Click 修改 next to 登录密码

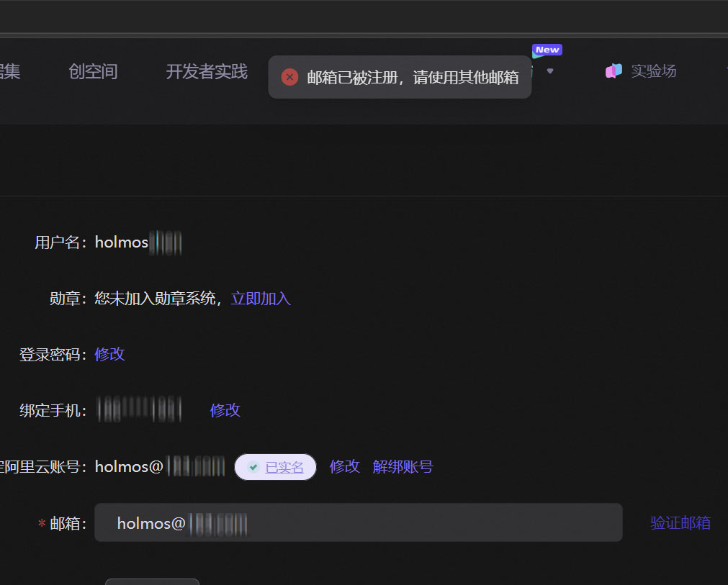109,355
